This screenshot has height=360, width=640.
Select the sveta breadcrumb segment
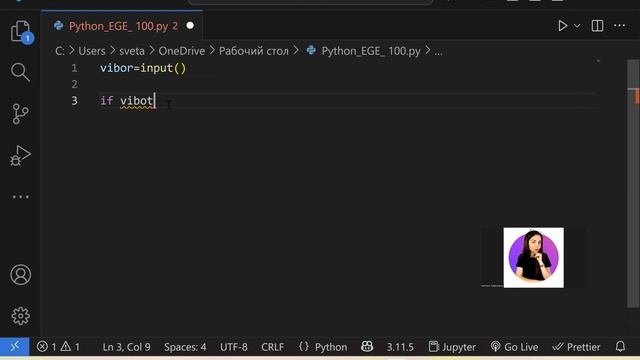point(132,51)
